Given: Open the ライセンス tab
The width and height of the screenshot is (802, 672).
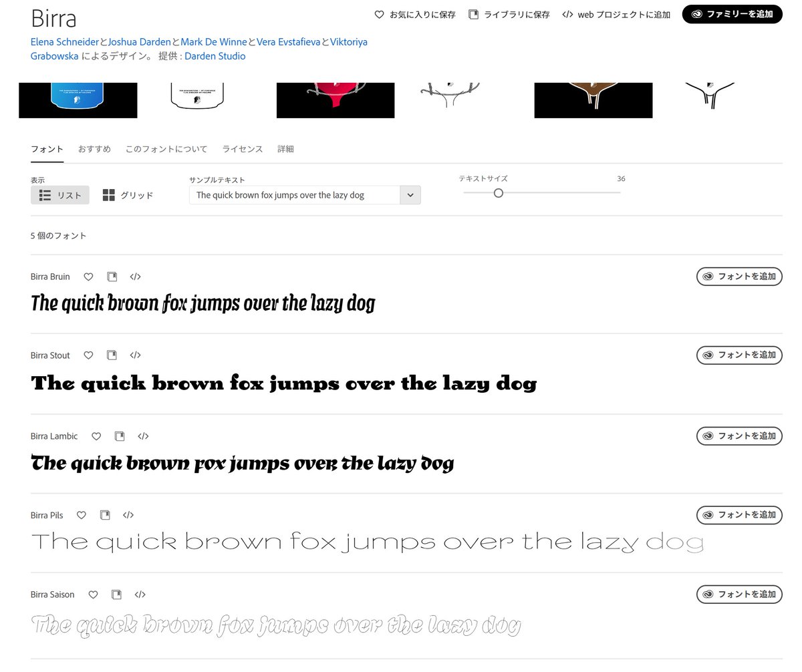Looking at the screenshot, I should [243, 149].
